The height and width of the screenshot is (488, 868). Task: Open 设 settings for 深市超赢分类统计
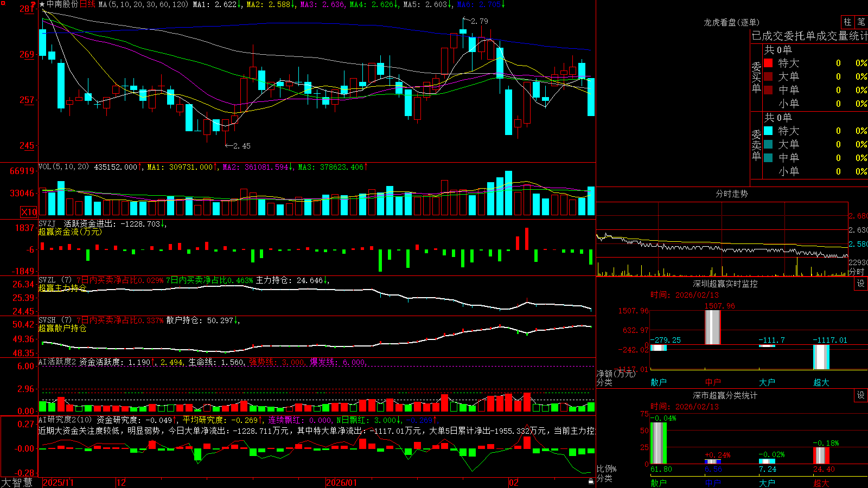[861, 395]
